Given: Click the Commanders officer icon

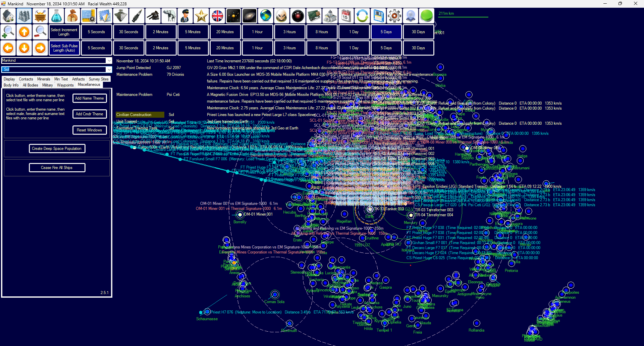Looking at the screenshot, I should click(185, 16).
